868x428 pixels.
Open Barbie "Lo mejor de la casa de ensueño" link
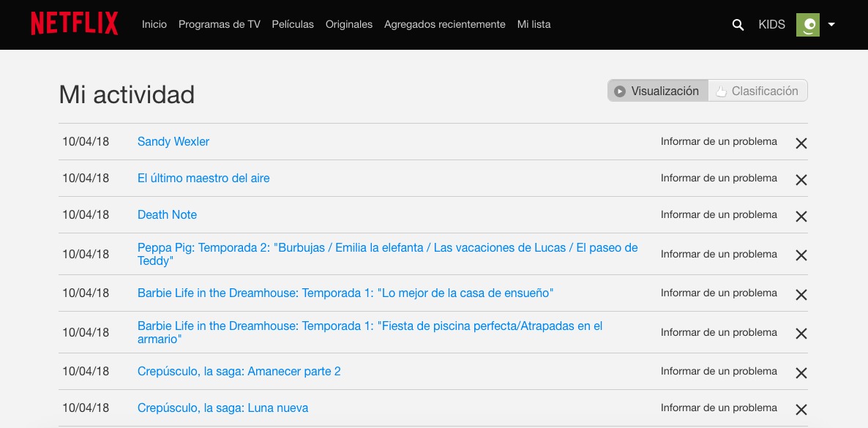[x=345, y=293]
